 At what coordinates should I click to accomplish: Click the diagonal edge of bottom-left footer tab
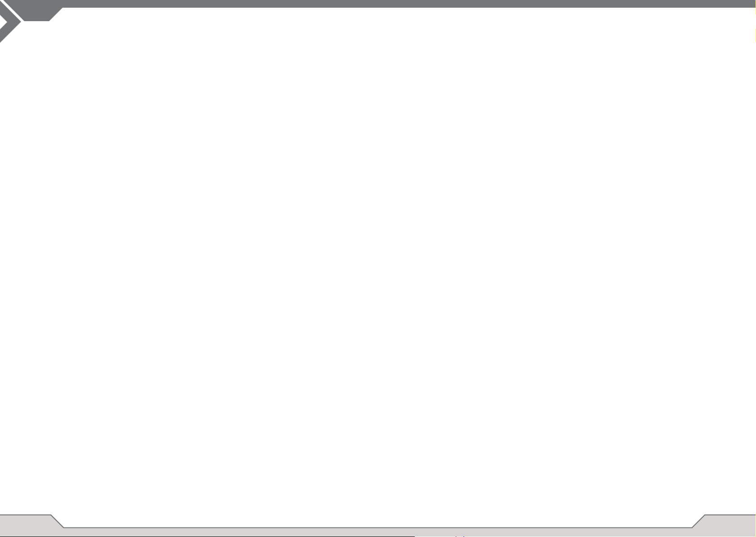(57, 521)
